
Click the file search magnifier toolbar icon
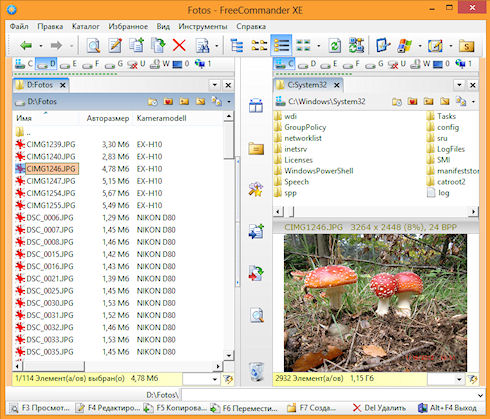93,45
